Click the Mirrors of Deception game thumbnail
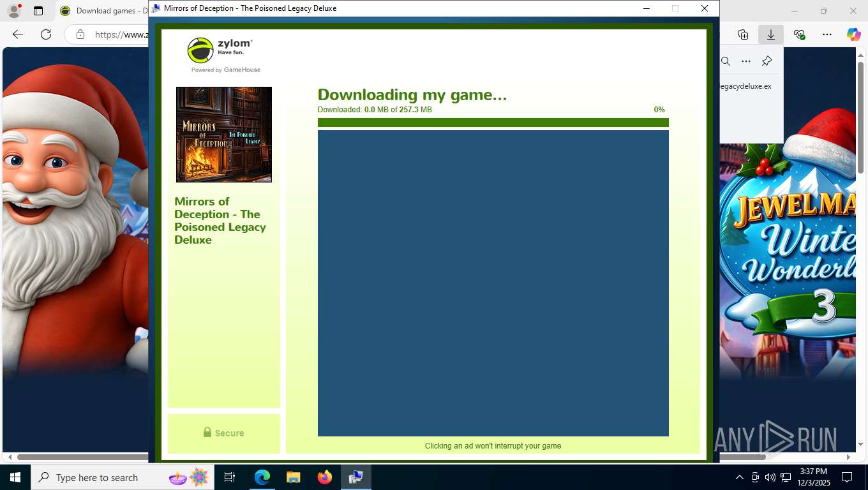This screenshot has width=868, height=490. pos(224,135)
